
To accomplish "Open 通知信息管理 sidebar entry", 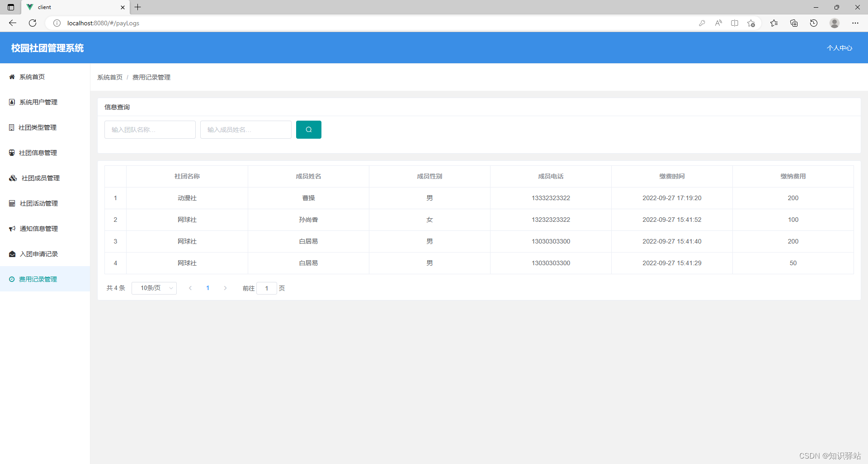I will pyautogui.click(x=45, y=229).
